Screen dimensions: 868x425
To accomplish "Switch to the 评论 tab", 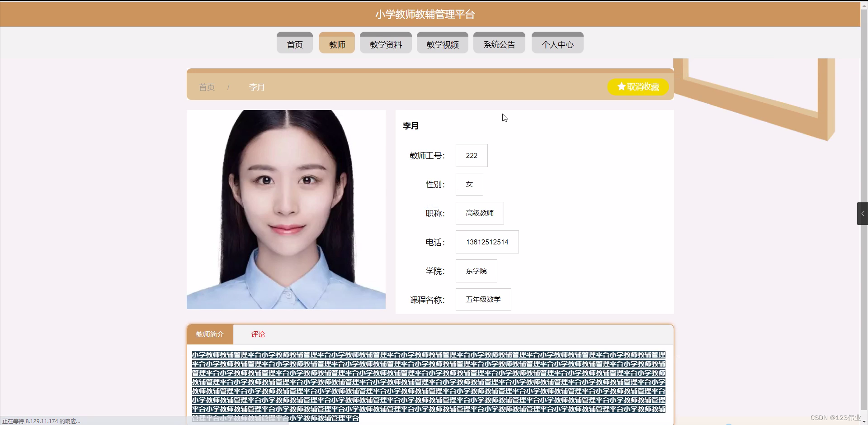I will (x=258, y=334).
